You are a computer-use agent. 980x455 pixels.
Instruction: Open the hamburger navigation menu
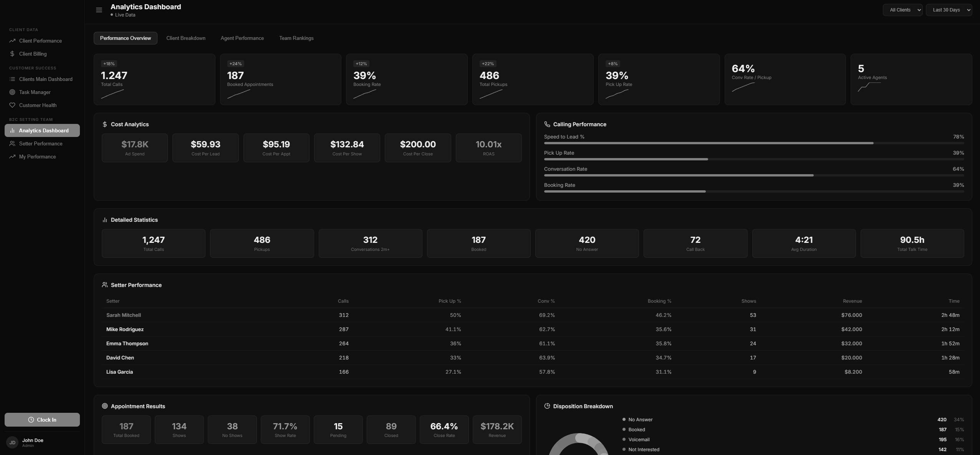[x=99, y=10]
